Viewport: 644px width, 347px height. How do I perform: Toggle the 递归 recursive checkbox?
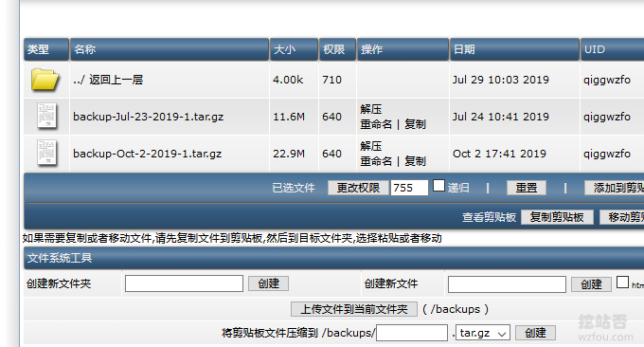(438, 186)
